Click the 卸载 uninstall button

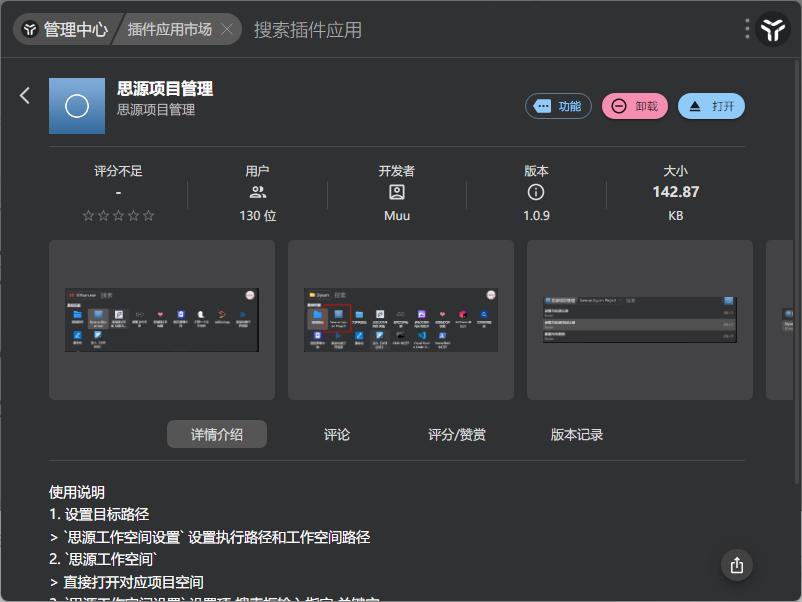point(635,106)
